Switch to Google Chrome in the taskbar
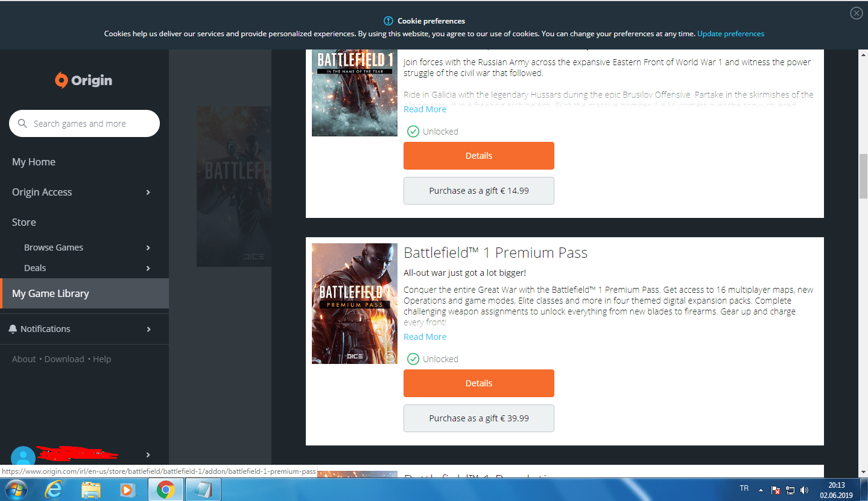The width and height of the screenshot is (868, 501). pos(165,490)
